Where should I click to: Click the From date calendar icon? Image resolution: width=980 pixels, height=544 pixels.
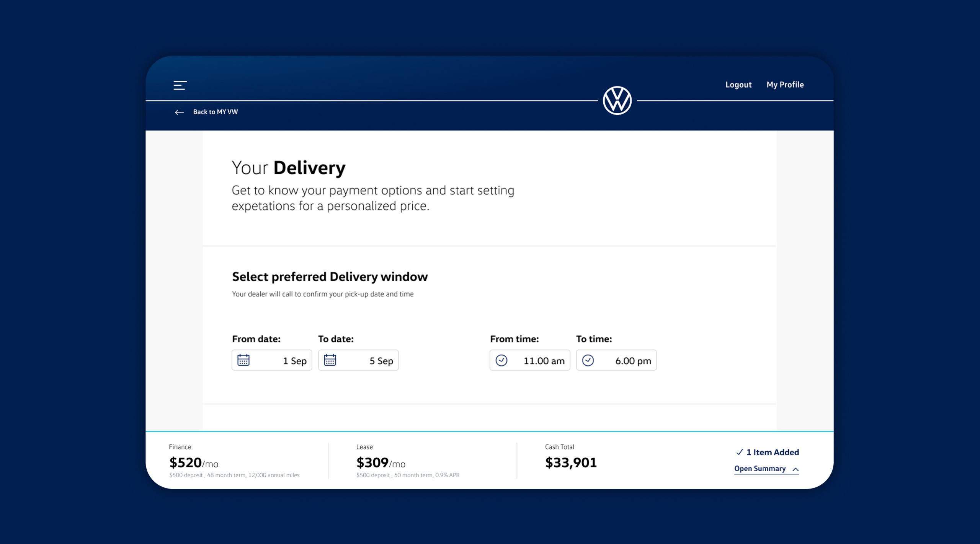click(x=243, y=360)
